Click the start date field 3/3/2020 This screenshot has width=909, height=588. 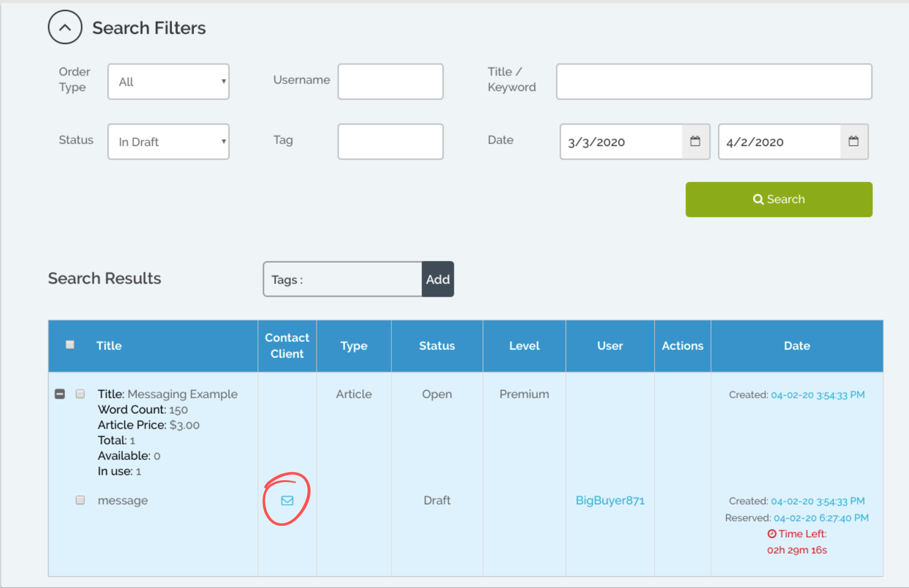621,142
